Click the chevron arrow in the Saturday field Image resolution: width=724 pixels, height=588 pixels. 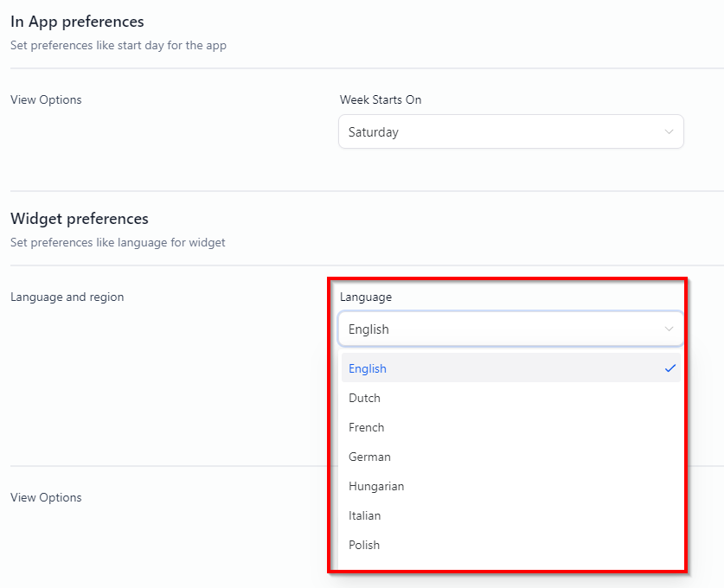pyautogui.click(x=669, y=132)
